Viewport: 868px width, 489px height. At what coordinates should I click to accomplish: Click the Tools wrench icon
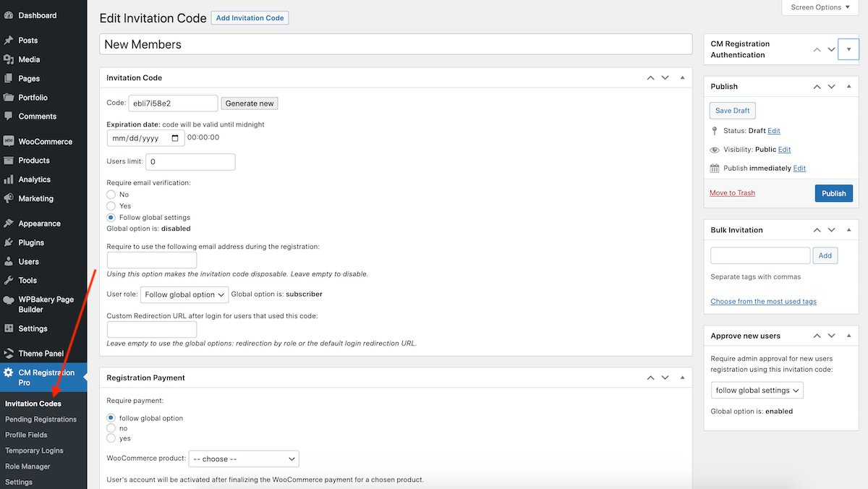[9, 280]
